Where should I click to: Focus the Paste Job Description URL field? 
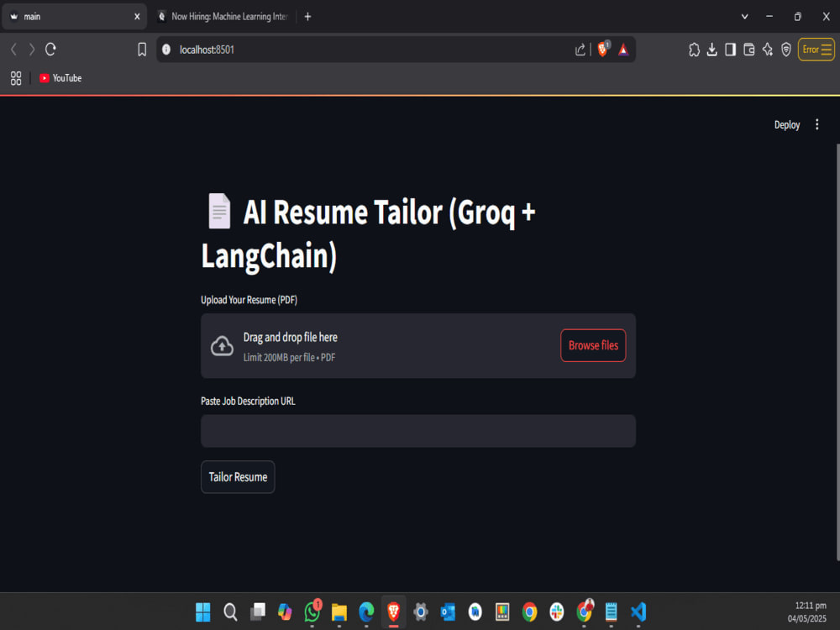(x=417, y=431)
